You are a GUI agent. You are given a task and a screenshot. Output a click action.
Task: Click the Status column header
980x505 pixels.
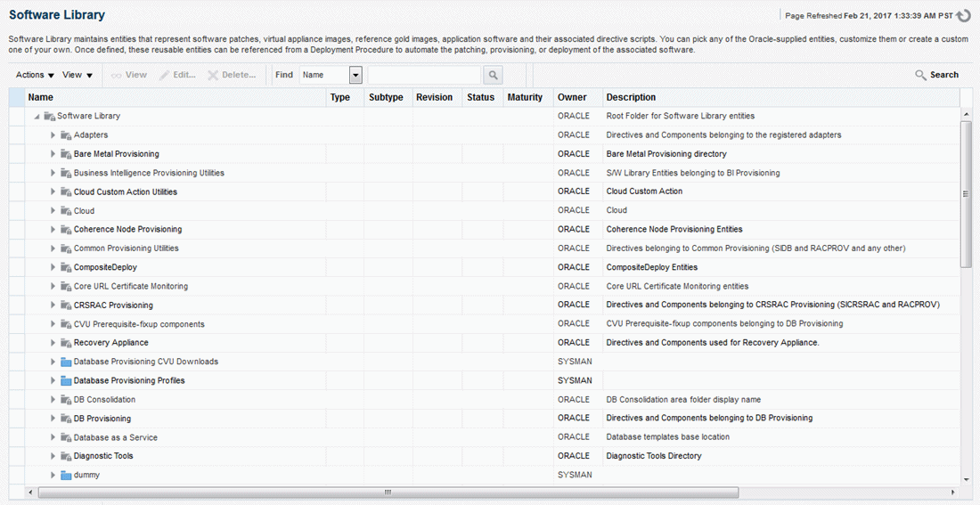pyautogui.click(x=482, y=97)
